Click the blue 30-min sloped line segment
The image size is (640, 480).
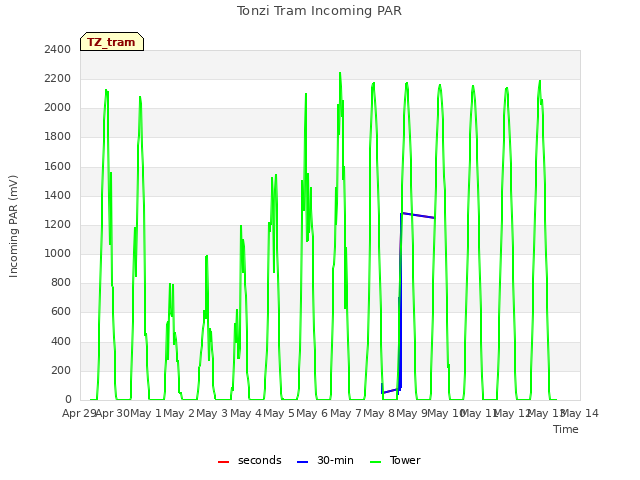pos(418,216)
